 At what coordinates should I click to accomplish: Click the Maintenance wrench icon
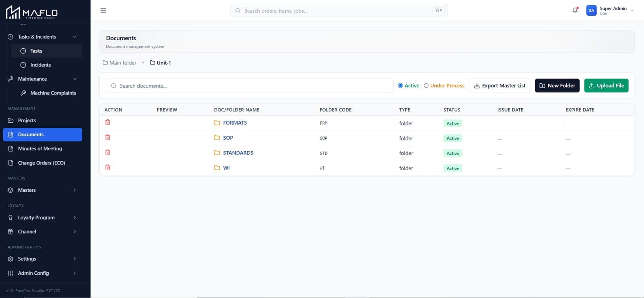tap(10, 79)
